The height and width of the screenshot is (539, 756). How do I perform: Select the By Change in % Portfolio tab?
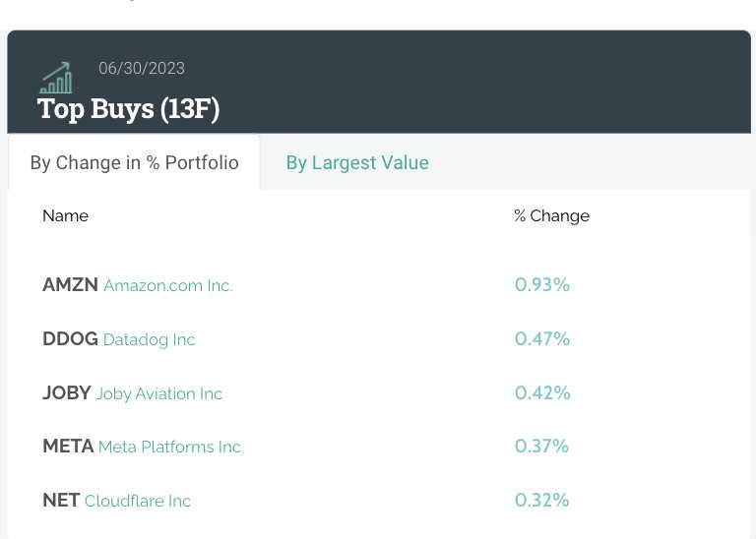click(x=134, y=162)
